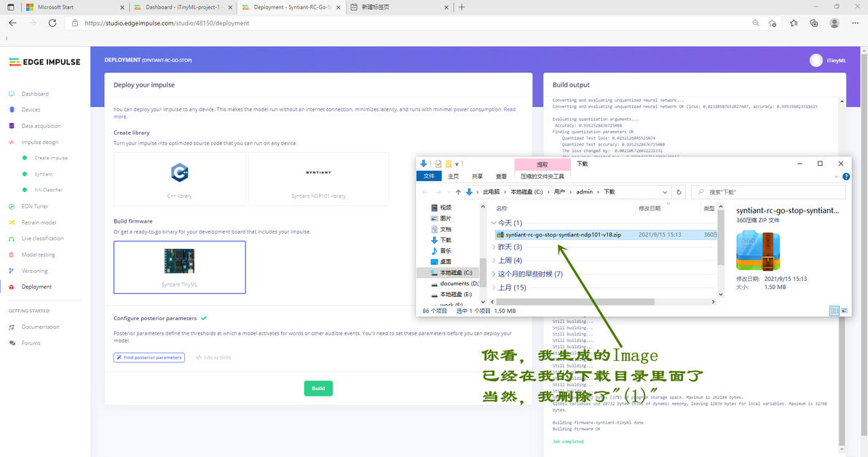The height and width of the screenshot is (457, 868).
Task: Click the Edge Impulse logo
Action: click(45, 62)
